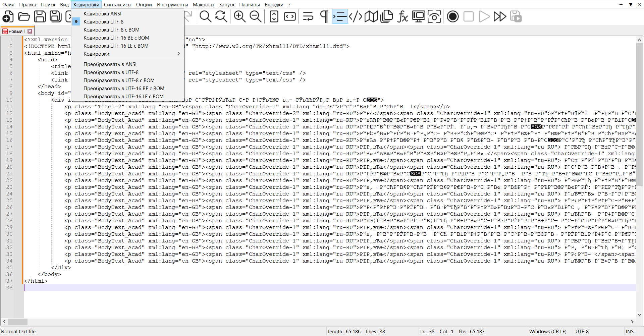Click the plus icon in menu bar corner
The height and width of the screenshot is (336, 644).
pos(621,4)
